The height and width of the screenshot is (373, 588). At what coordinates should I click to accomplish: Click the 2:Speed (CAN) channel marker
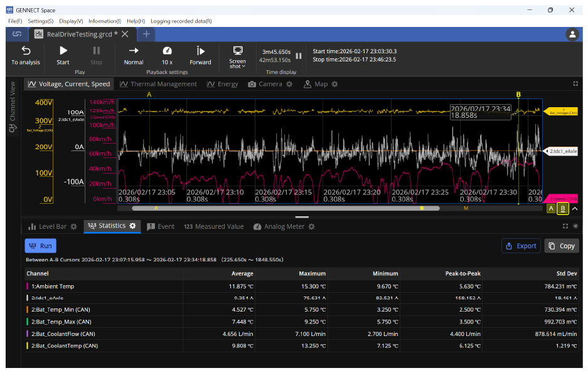click(x=560, y=199)
